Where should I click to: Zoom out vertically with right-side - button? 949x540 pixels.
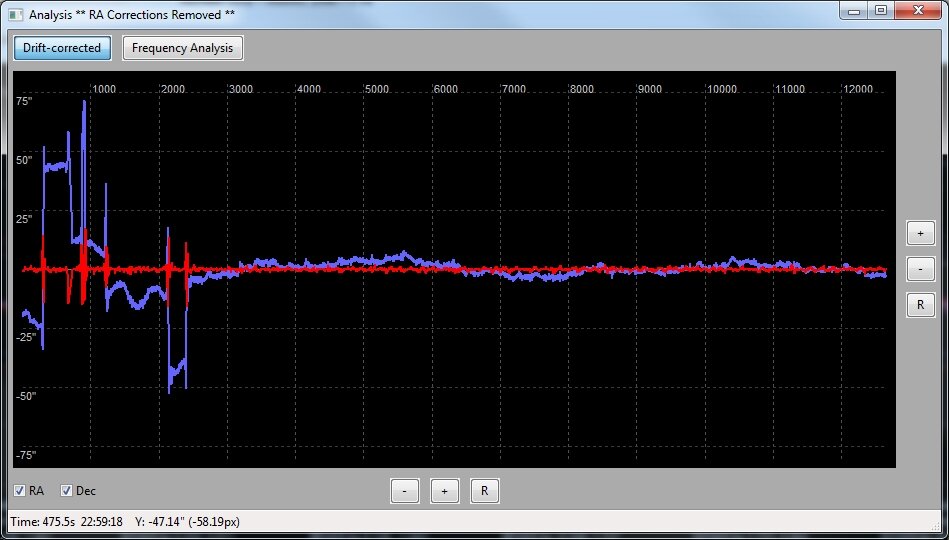(920, 269)
